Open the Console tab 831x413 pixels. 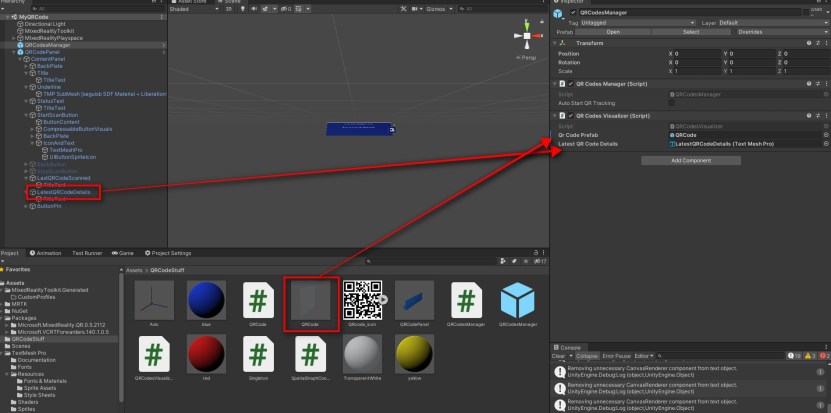567,348
